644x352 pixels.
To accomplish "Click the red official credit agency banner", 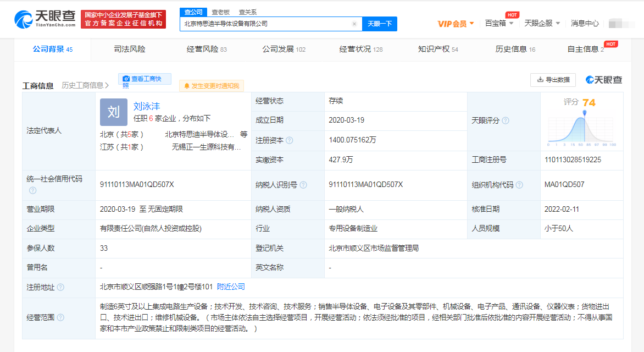I will click(123, 19).
